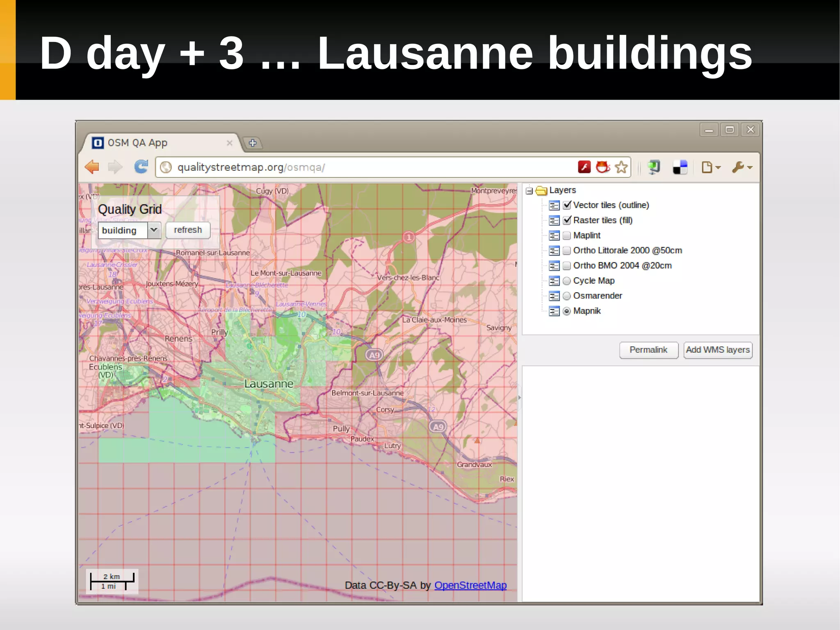Click layer icon beside Vector tiles (outline)
This screenshot has height=630, width=840.
[x=554, y=205]
